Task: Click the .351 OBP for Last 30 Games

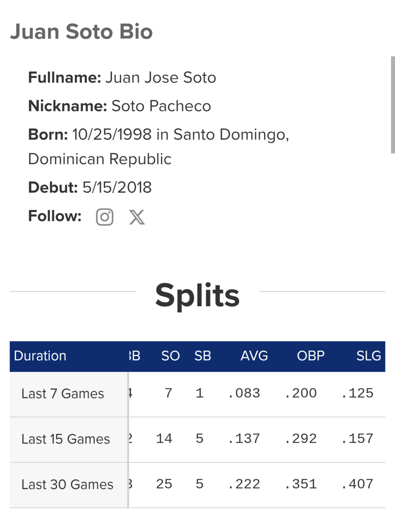Action: [x=301, y=484]
